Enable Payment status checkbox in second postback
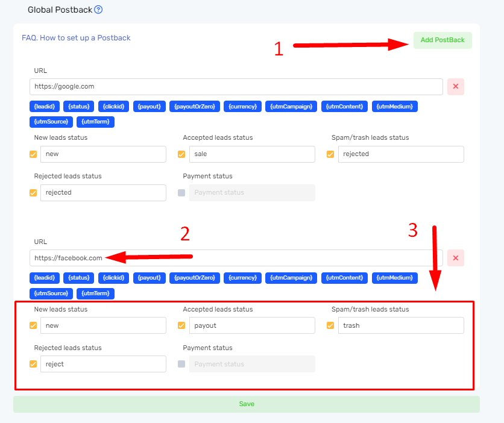The image size is (504, 423). coord(181,364)
